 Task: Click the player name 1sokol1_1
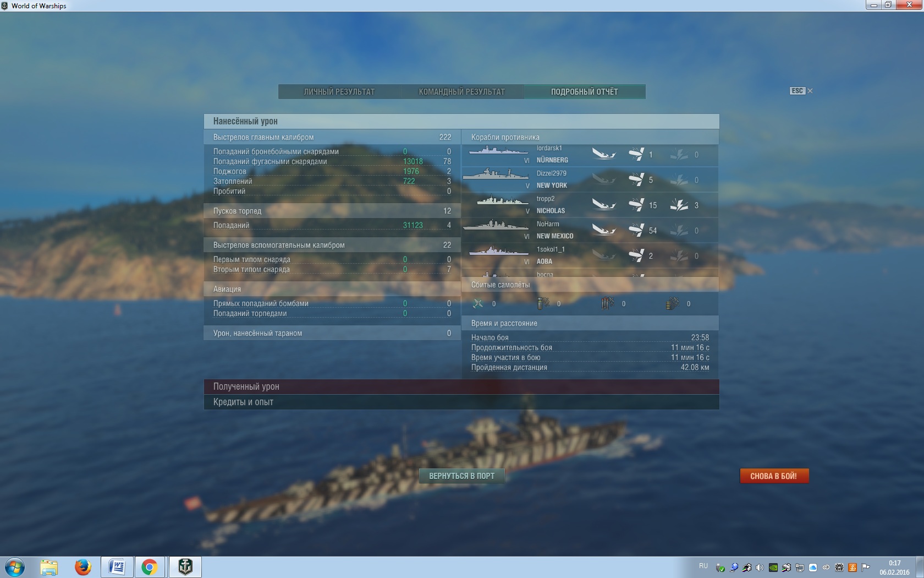[551, 249]
